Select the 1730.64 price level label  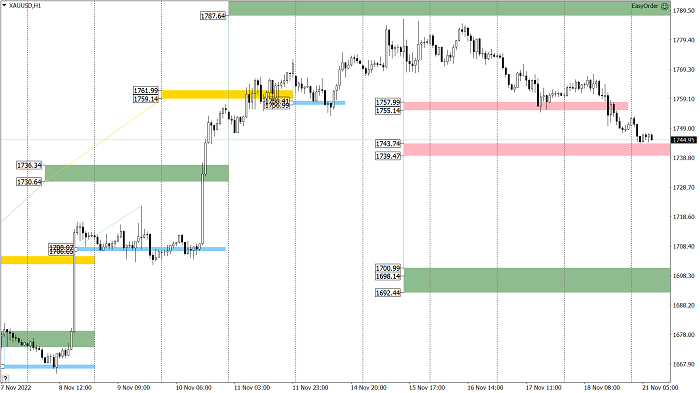29,182
